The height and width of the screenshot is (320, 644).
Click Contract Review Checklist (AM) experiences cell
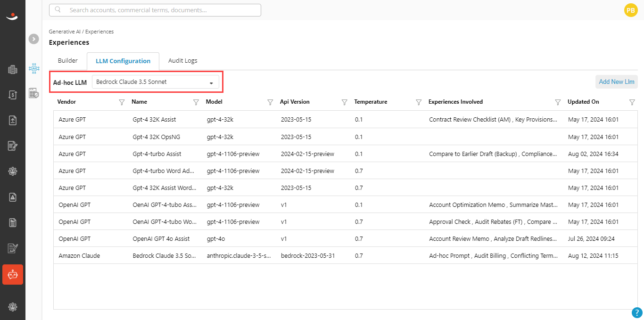tap(494, 120)
